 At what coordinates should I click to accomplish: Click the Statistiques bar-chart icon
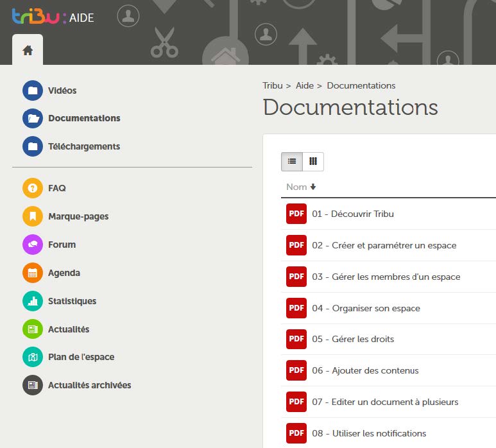click(x=33, y=301)
